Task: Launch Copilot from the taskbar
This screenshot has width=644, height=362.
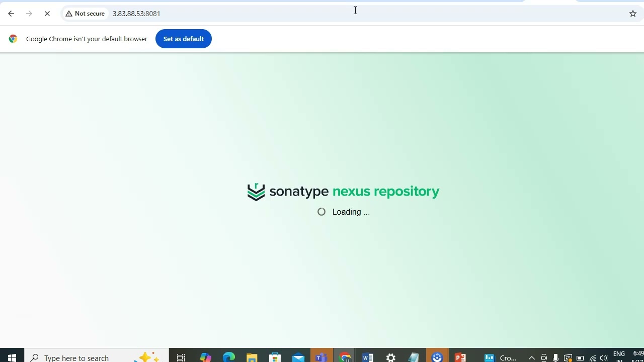Action: coord(205,357)
